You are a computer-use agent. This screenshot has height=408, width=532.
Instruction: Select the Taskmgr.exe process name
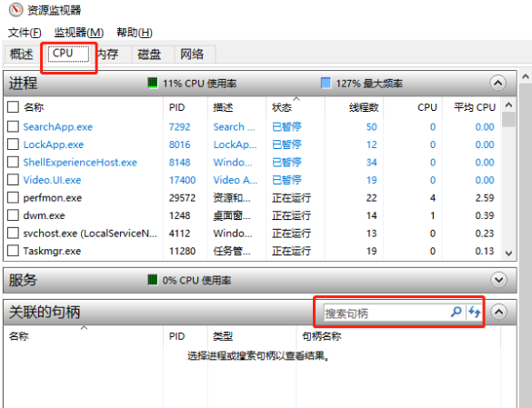click(x=52, y=251)
